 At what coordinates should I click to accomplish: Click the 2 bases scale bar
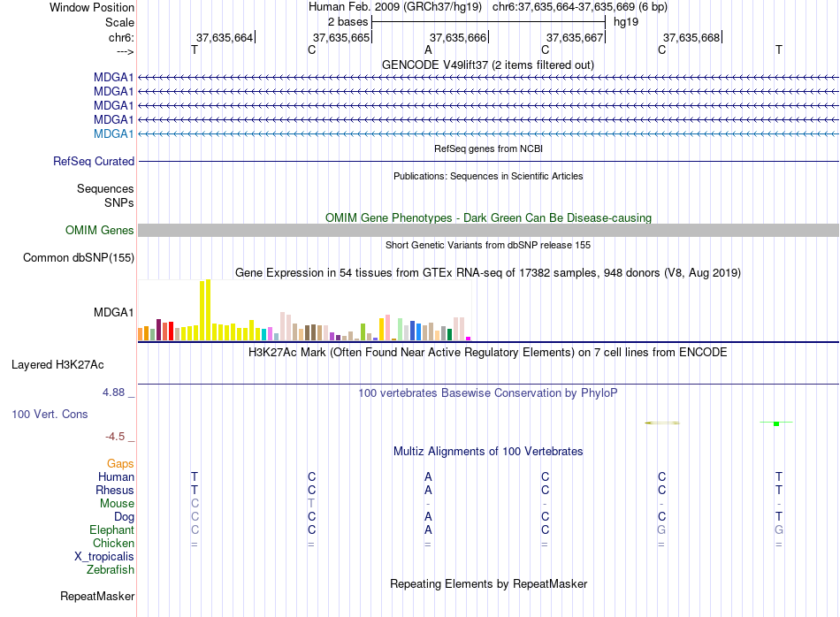488,22
